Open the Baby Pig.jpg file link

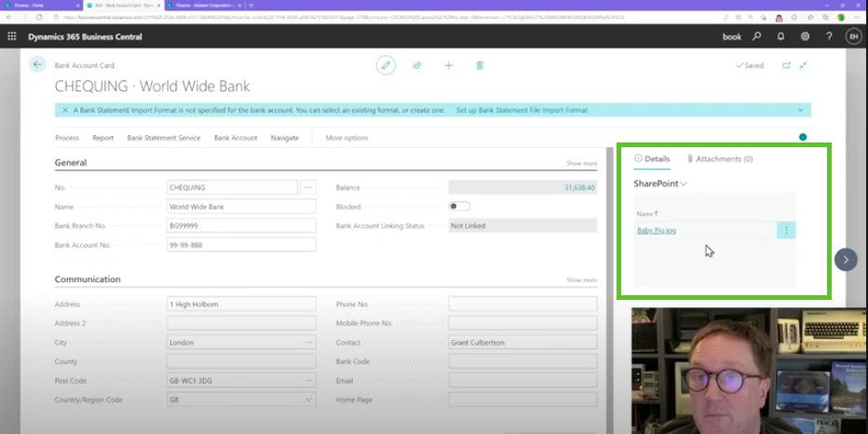[657, 230]
